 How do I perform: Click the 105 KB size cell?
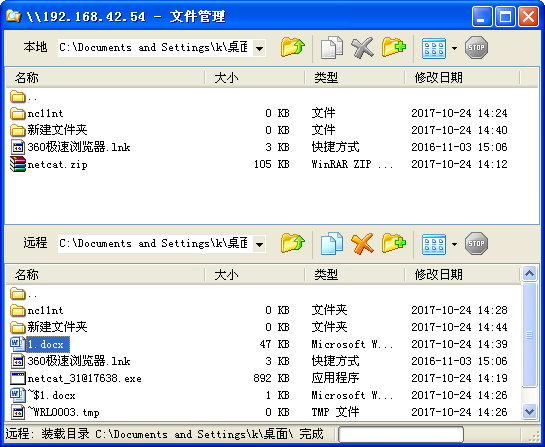271,164
